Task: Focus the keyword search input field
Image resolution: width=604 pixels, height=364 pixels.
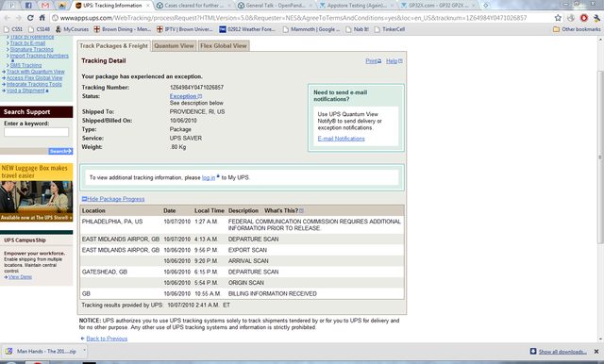Action: click(36, 132)
